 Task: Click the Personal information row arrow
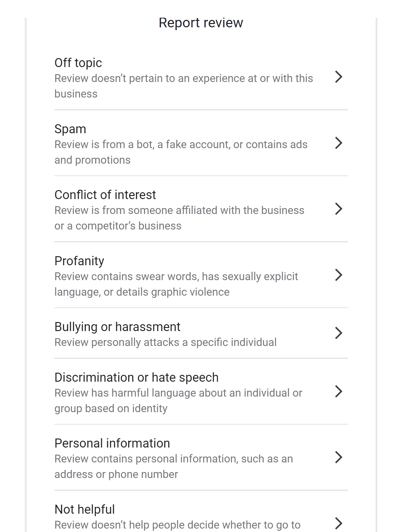coord(339,457)
